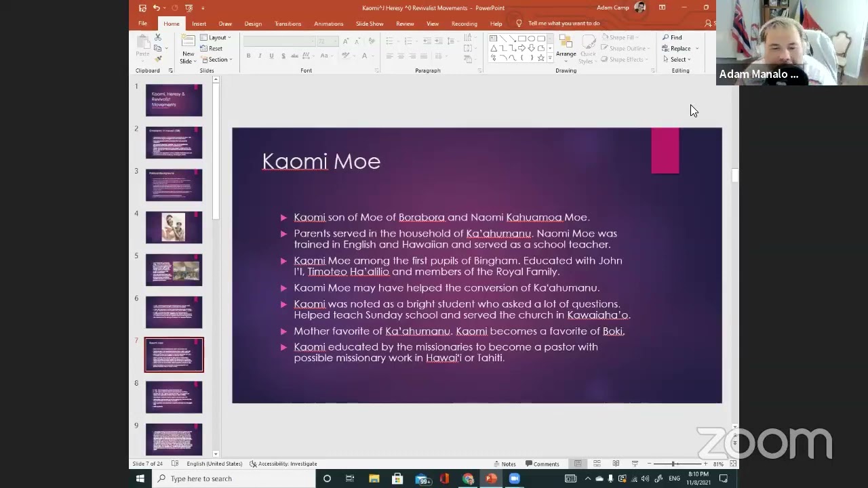Screen dimensions: 868x488
Task: Open File Explorer from the taskbar
Action: pos(374,479)
